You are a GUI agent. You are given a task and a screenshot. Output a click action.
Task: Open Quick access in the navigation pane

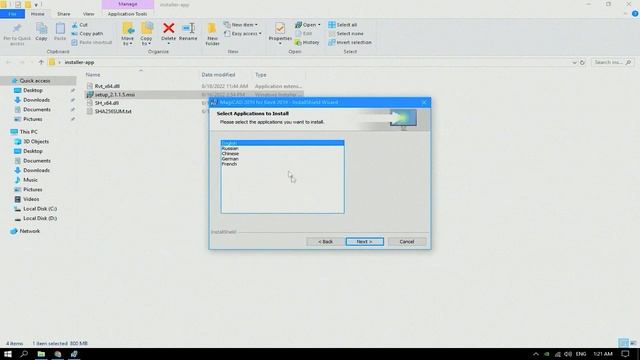tap(35, 81)
